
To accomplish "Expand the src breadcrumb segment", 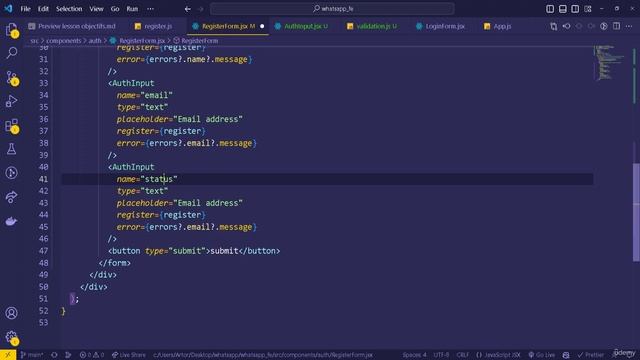I will tap(34, 41).
